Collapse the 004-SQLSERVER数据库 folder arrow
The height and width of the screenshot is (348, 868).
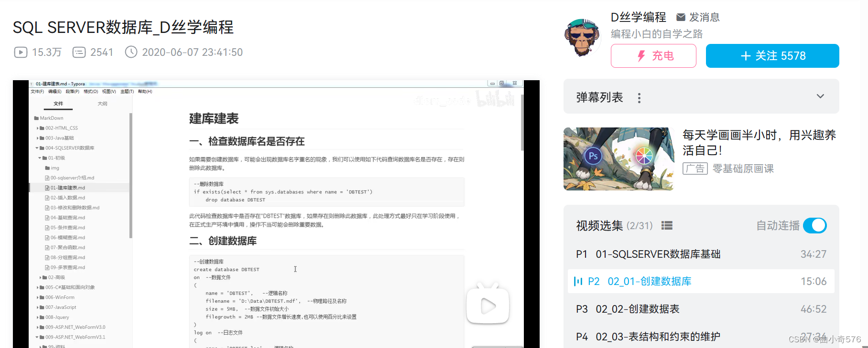coord(37,148)
